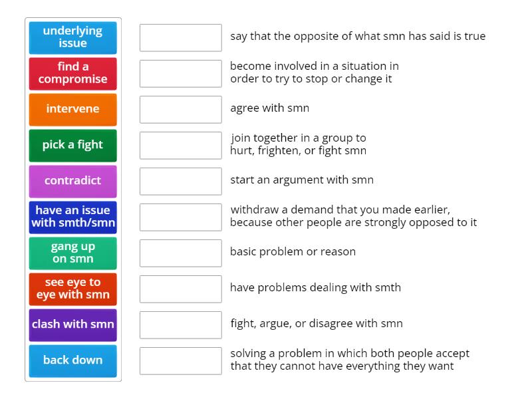Select the 'gang up on smn' tile
The width and height of the screenshot is (532, 399).
pos(73,253)
